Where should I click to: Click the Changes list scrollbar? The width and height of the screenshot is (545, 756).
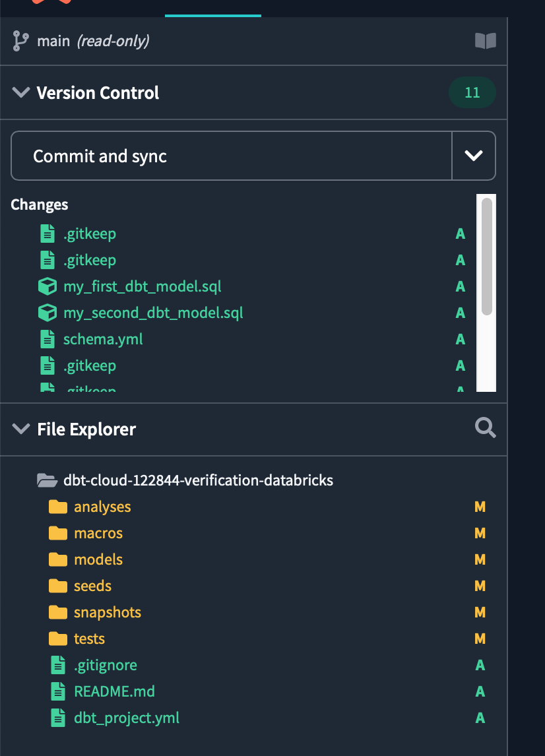[x=487, y=257]
